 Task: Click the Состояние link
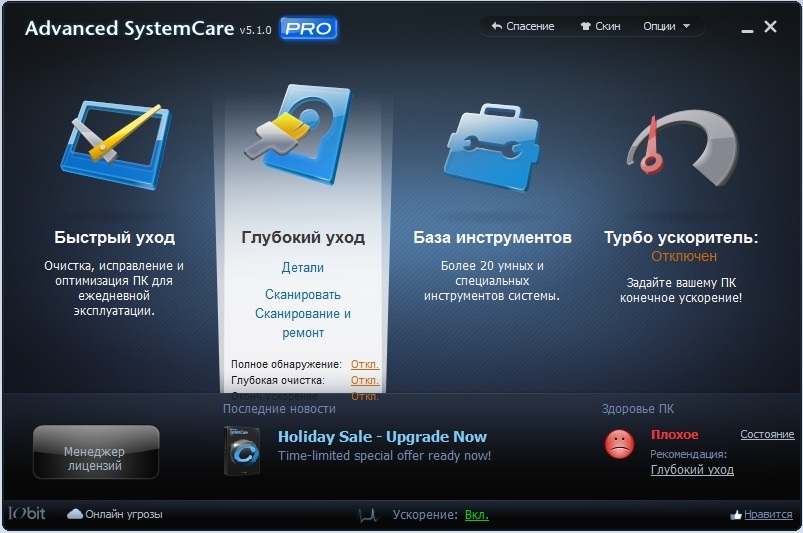[x=767, y=434]
